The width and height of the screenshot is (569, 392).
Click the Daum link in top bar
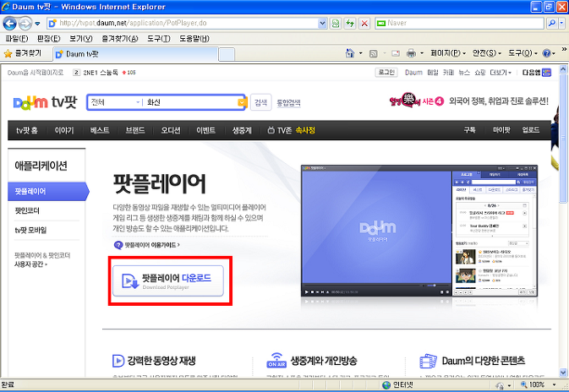click(x=413, y=73)
